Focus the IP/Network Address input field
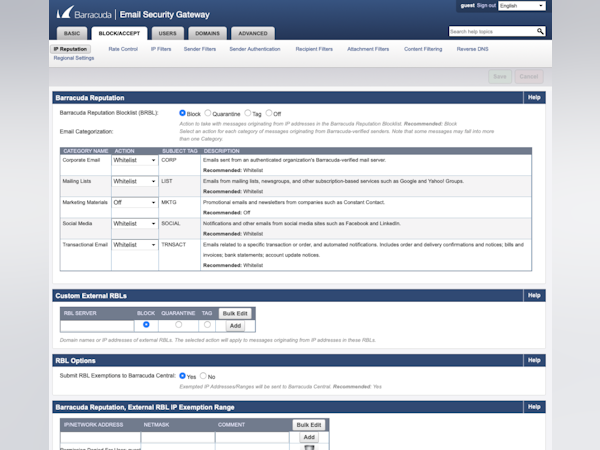Screen dimensions: 600x450 tap(100, 437)
